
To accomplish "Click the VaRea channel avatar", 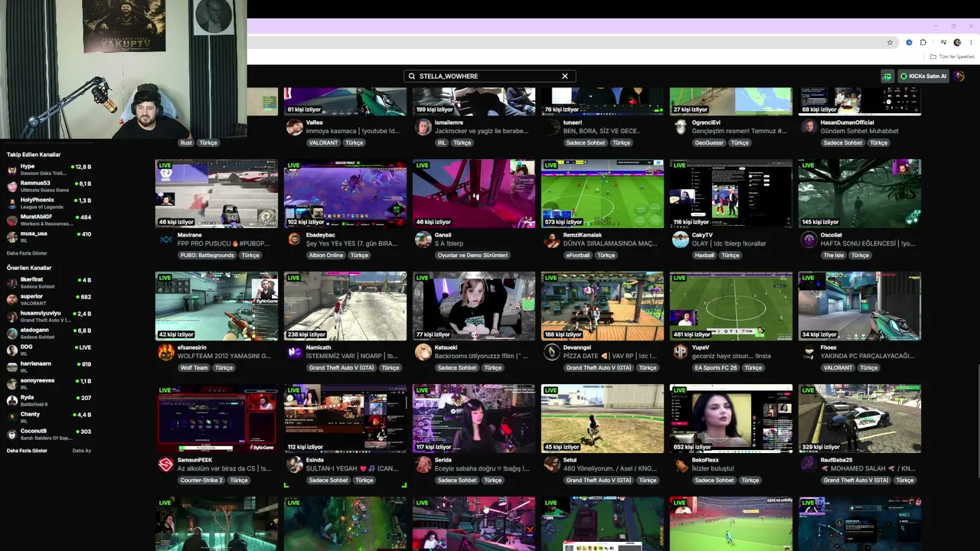I will coord(294,127).
